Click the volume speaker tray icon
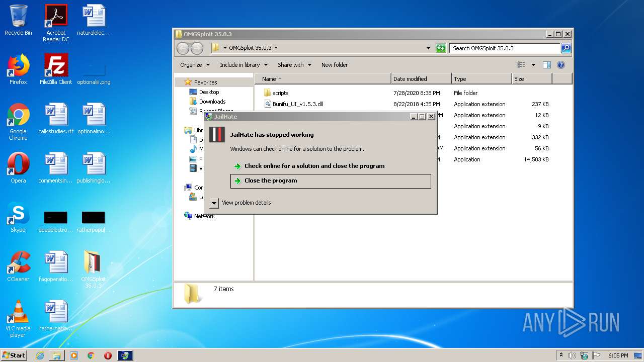 pos(572,355)
